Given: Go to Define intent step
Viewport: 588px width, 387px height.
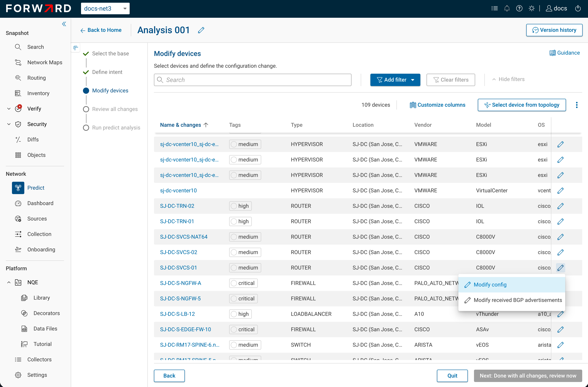Looking at the screenshot, I should (x=107, y=72).
